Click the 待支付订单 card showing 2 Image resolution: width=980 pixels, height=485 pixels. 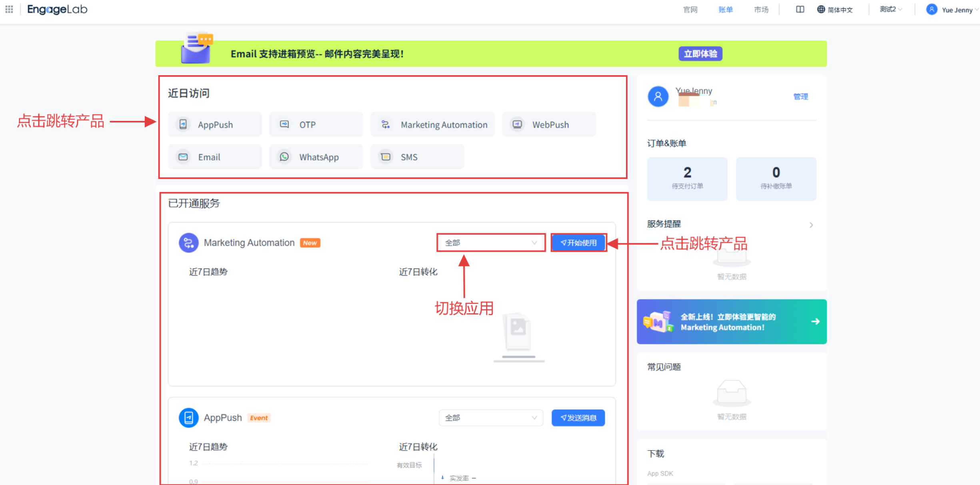pos(687,178)
